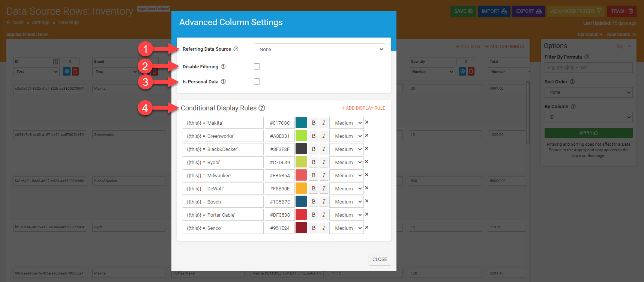The width and height of the screenshot is (644, 282).
Task: Hide the Options panel with eye icon
Action: 620,46
